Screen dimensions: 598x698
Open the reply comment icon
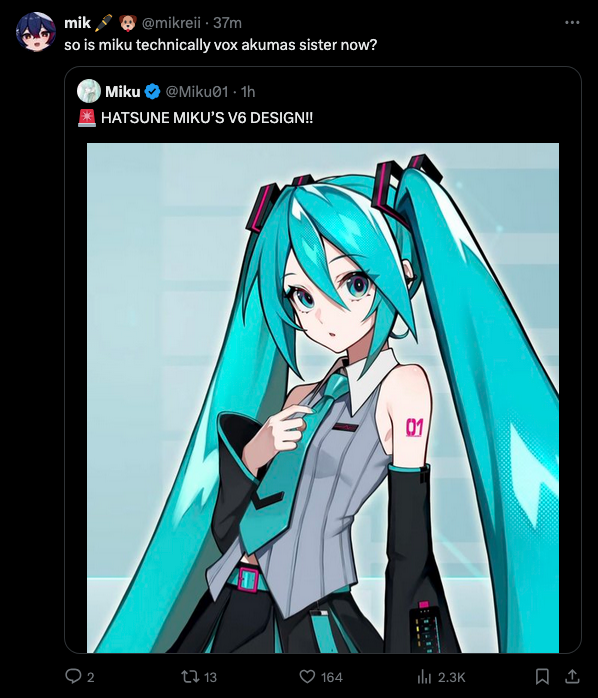point(73,677)
